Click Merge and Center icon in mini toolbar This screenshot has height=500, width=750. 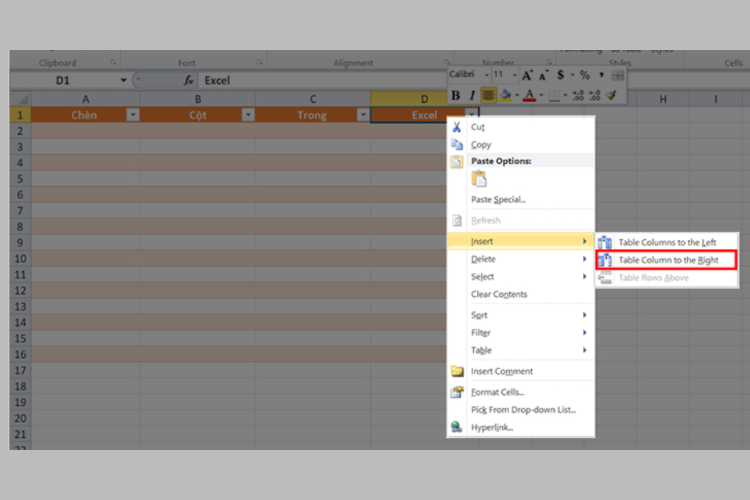(x=618, y=75)
